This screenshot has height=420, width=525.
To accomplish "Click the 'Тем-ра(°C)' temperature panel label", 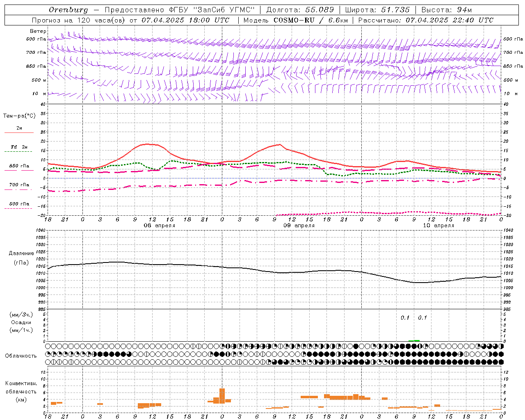I will [19, 116].
